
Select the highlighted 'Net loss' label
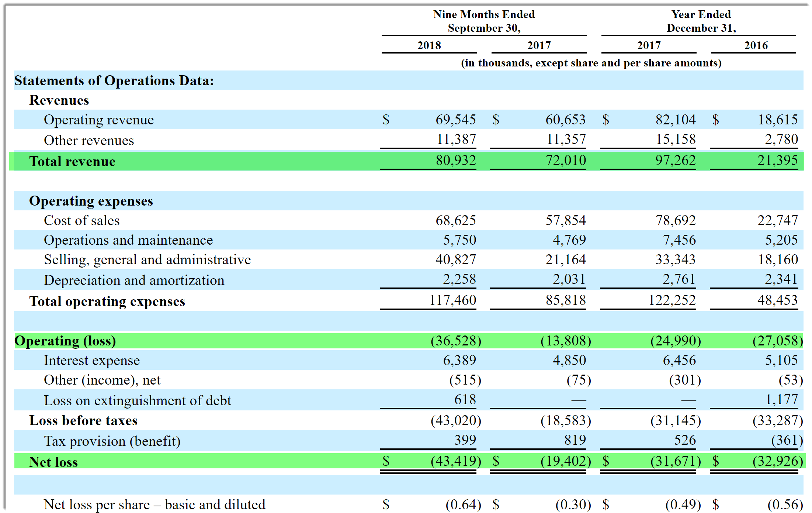pos(53,462)
